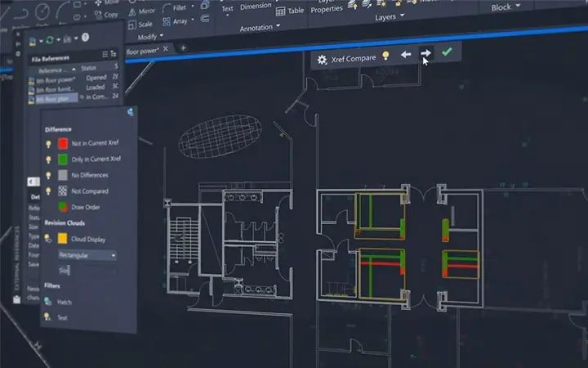Close the floor power drawing tab

(x=165, y=49)
